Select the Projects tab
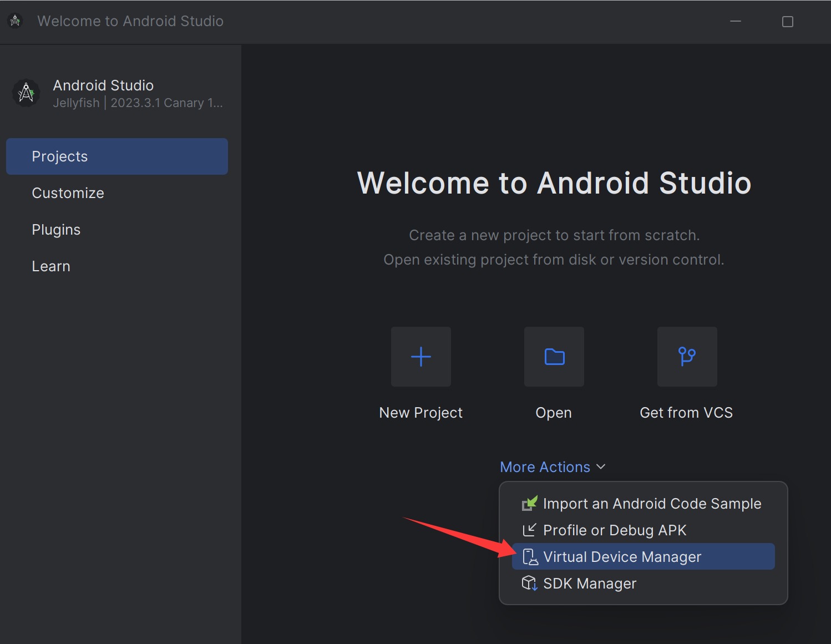This screenshot has width=831, height=644. tap(117, 156)
